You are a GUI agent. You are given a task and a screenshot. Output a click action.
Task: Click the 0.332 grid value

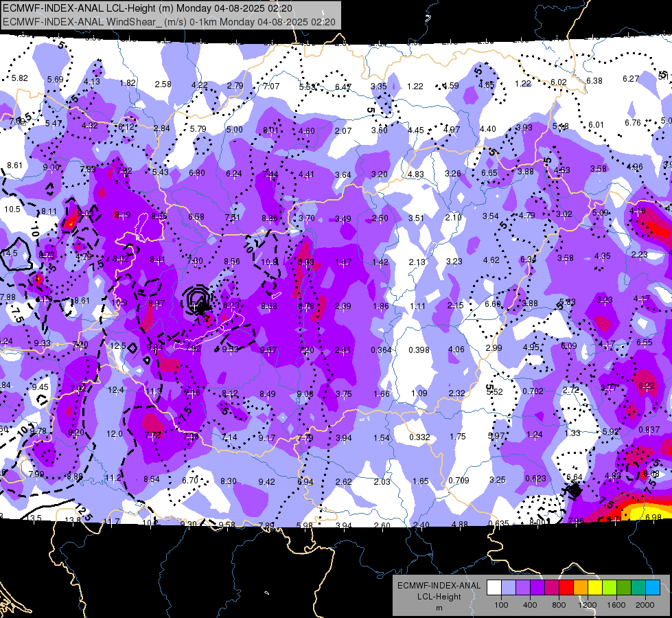click(x=419, y=437)
